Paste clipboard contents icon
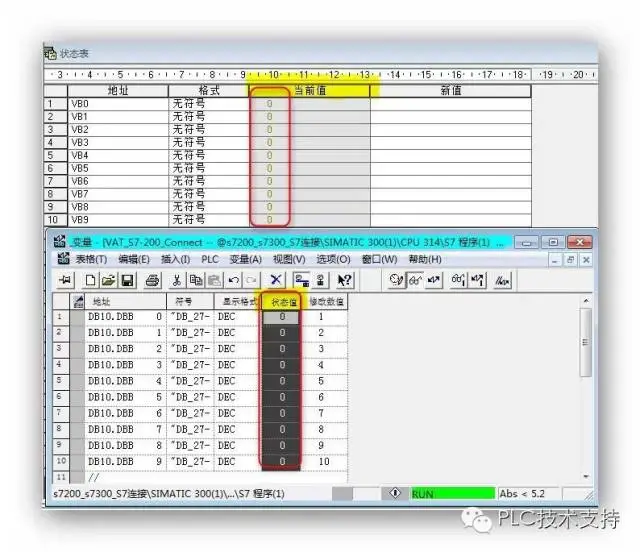 tap(215, 280)
